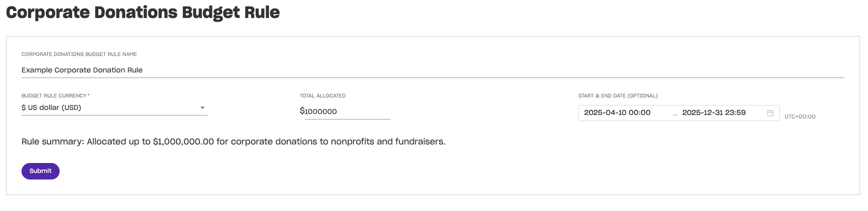Screen dimensions: 868x211
Task: Click the Corporate Donations Budget Rule heading
Action: click(x=143, y=12)
